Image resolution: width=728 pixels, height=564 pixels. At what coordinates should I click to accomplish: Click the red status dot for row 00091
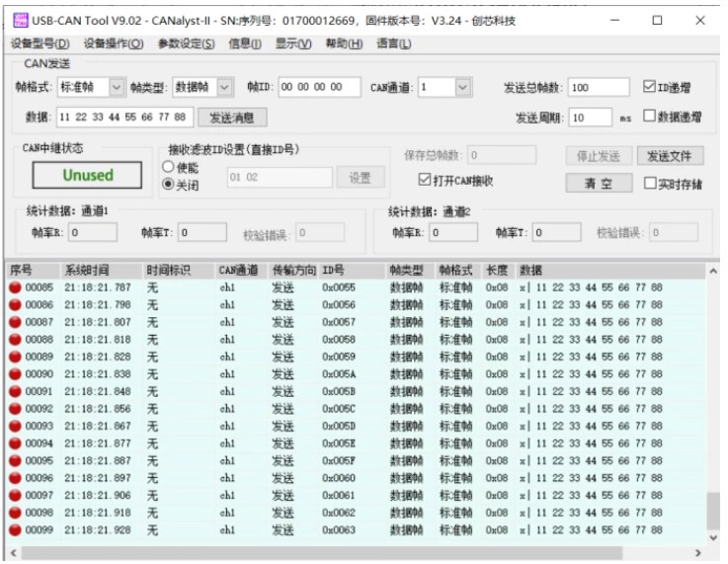15,391
